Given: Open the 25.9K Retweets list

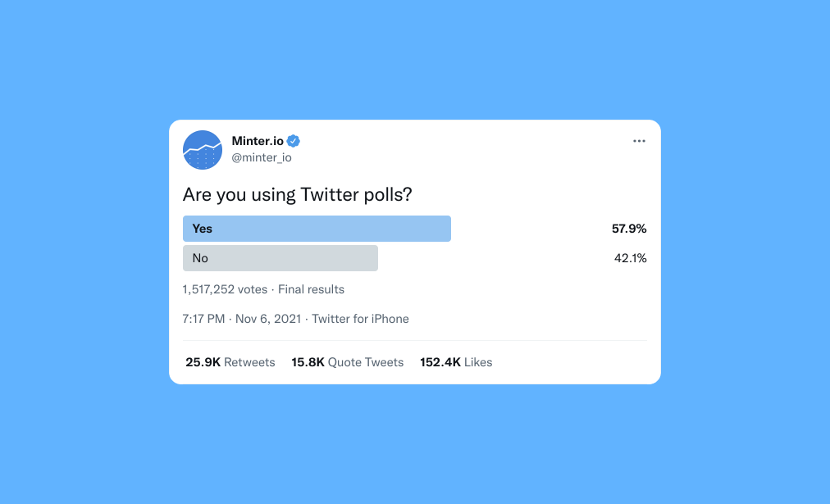Looking at the screenshot, I should [230, 361].
